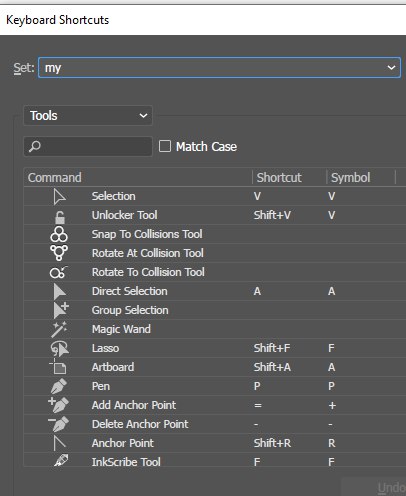Focus the shortcut search field
Screen dimensions: 406x496
point(88,146)
